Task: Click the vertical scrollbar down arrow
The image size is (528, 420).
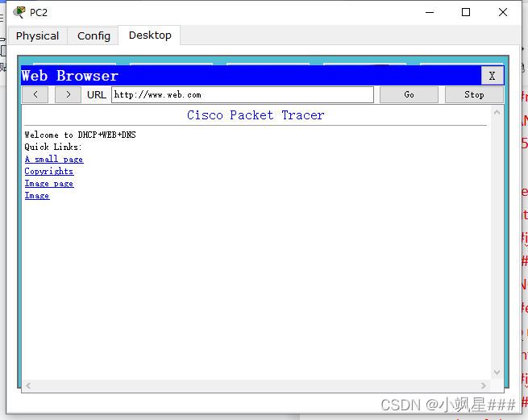Action: tap(497, 372)
